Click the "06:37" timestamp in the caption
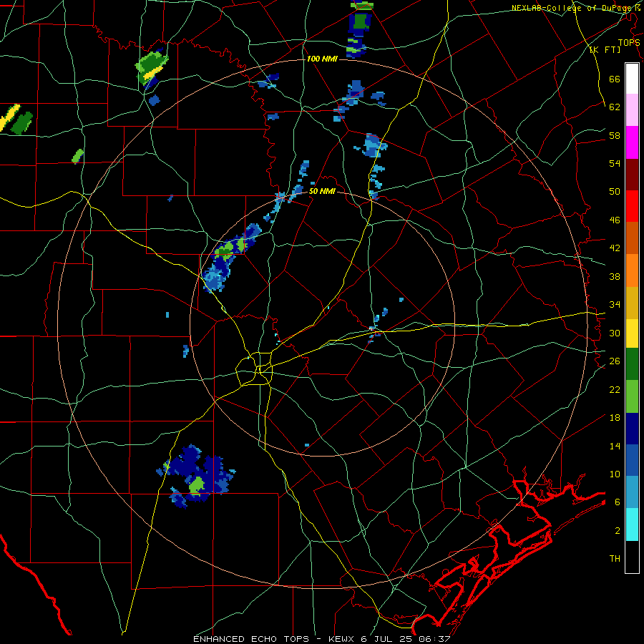This screenshot has width=644, height=644. click(x=435, y=639)
